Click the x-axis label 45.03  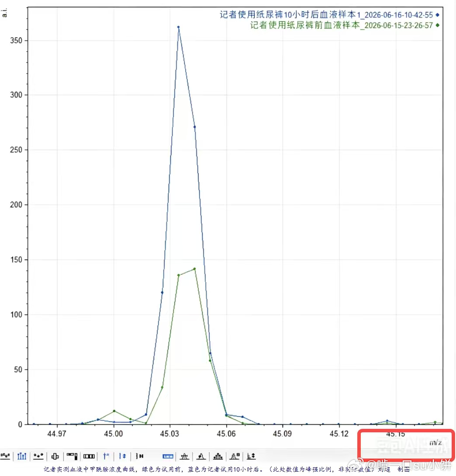[x=169, y=434]
